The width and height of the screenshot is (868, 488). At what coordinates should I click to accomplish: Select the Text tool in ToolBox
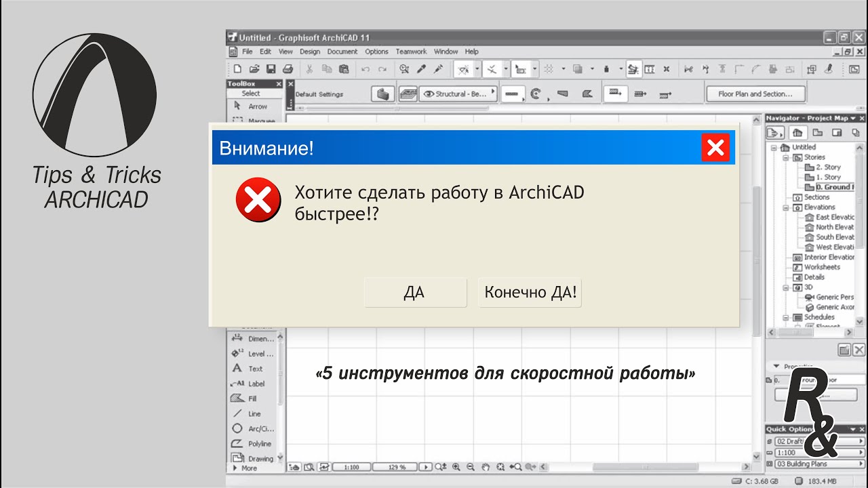(248, 369)
